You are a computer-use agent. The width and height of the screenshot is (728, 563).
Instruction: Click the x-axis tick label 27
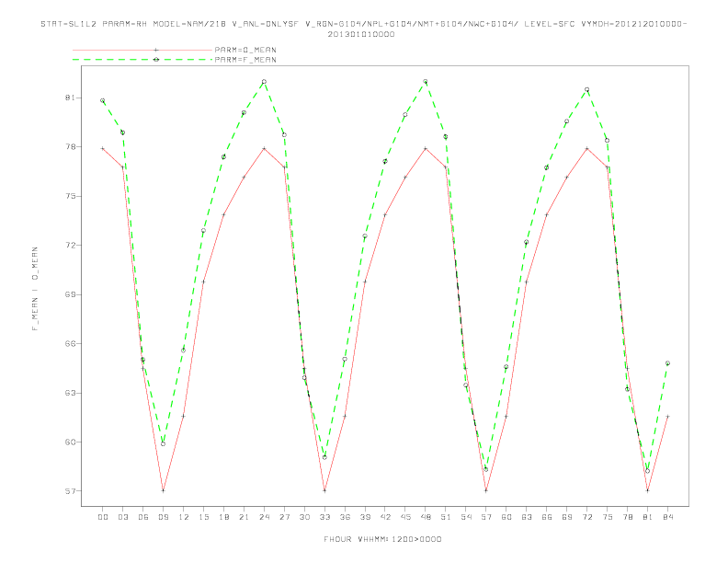[284, 517]
